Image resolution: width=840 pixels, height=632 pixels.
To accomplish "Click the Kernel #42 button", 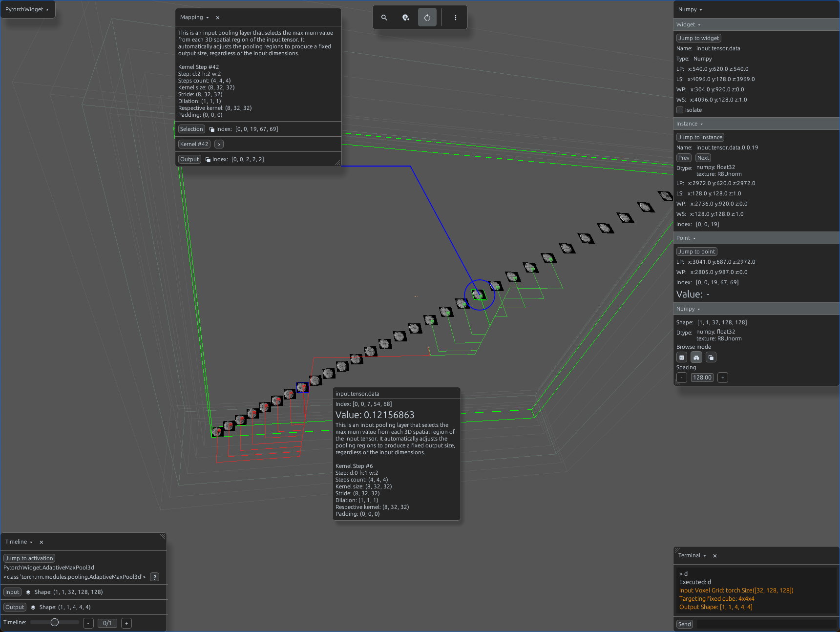I will click(194, 144).
